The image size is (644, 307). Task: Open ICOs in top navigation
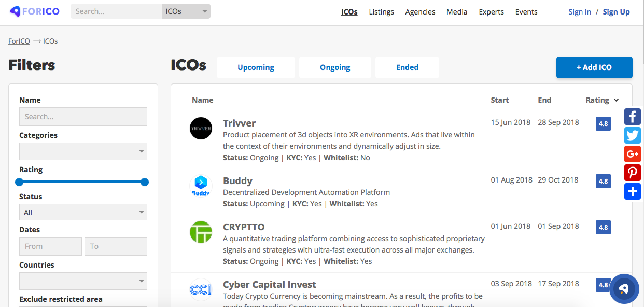(x=349, y=12)
